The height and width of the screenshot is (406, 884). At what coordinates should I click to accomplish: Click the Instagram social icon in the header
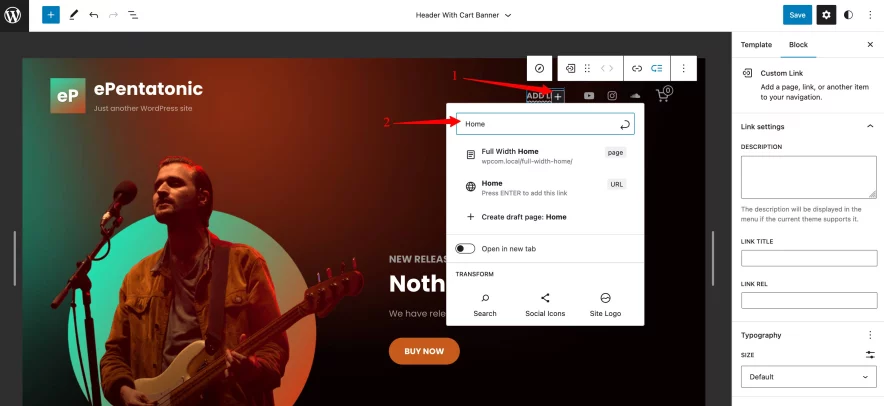coord(612,96)
